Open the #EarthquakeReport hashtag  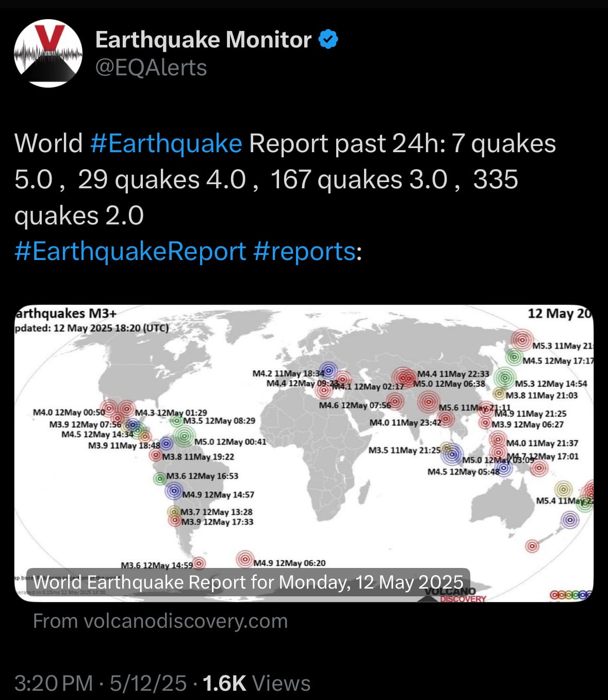point(130,251)
